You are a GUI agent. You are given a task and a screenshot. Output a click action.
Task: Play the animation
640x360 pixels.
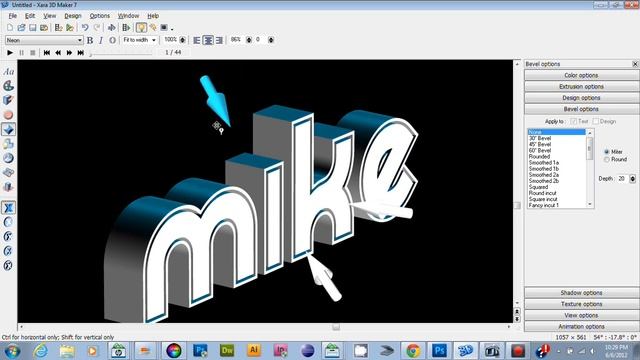[10, 53]
